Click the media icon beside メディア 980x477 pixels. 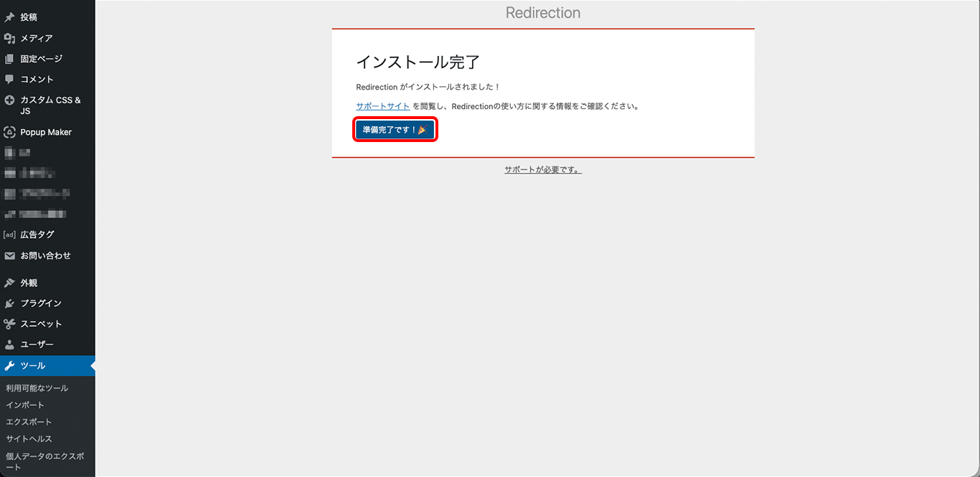tap(9, 38)
